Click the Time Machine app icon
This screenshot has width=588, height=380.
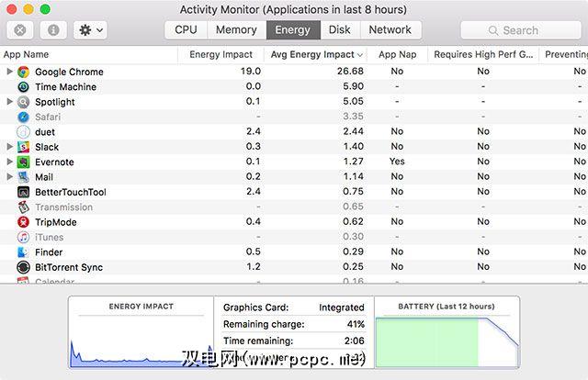pyautogui.click(x=23, y=86)
